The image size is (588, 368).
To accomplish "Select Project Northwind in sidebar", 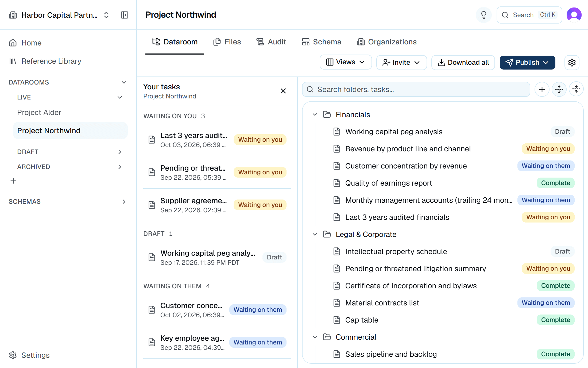I will coord(70,131).
